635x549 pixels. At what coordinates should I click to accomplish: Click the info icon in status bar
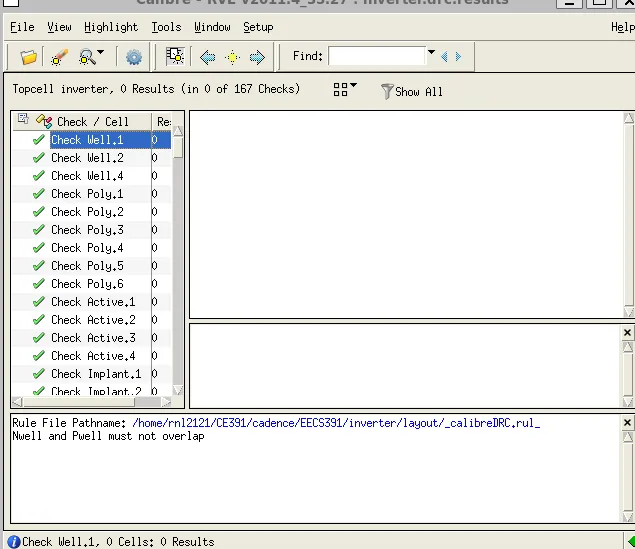(x=14, y=542)
